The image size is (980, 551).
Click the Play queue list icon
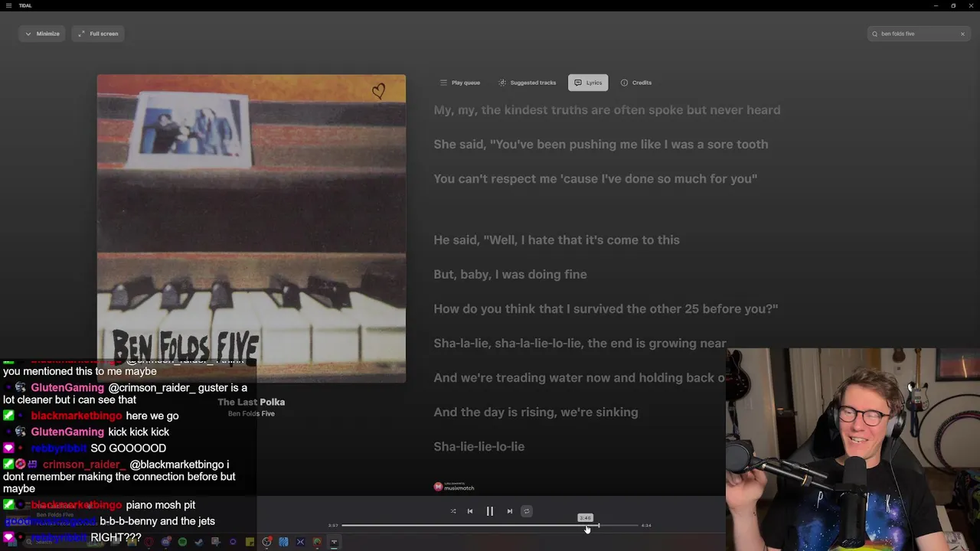(443, 83)
